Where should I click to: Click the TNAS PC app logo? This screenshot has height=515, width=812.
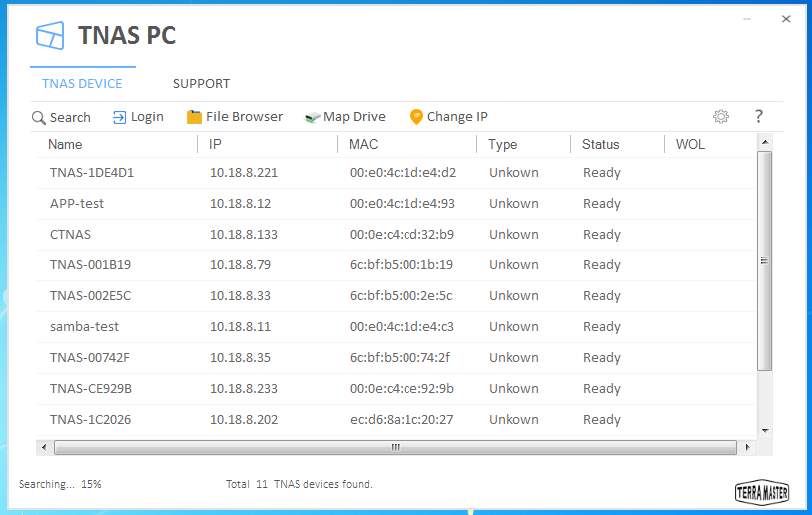50,36
